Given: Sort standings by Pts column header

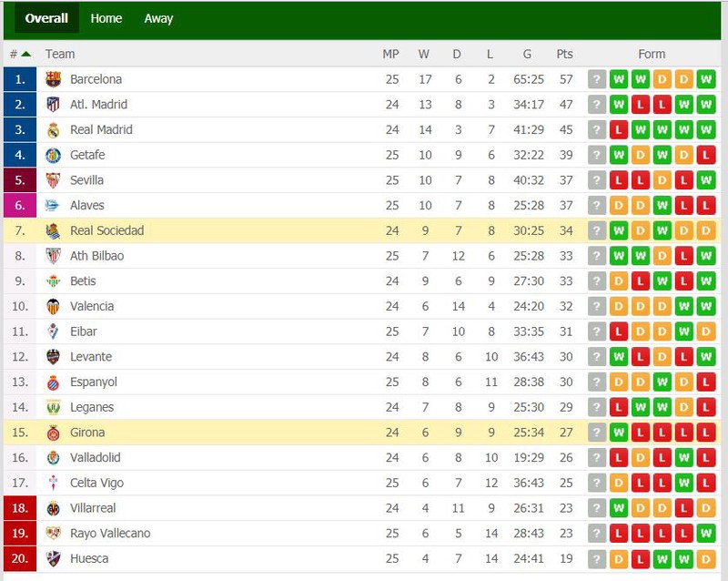Looking at the screenshot, I should [x=564, y=55].
